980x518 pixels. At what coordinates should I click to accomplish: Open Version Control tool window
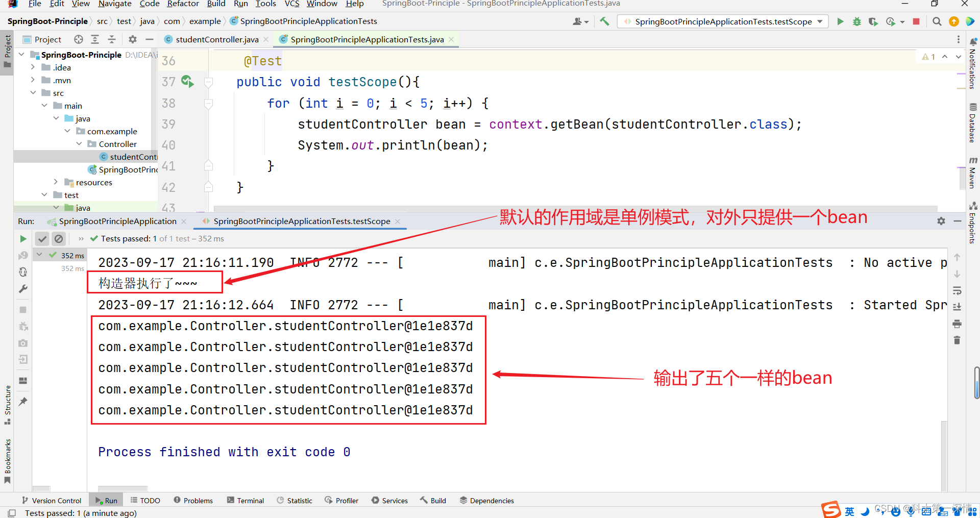[52, 501]
